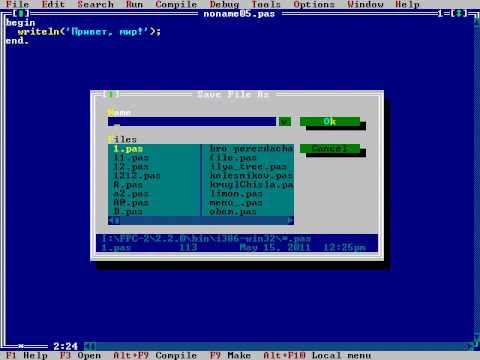
Task: Open the Options menu
Action: click(x=314, y=4)
